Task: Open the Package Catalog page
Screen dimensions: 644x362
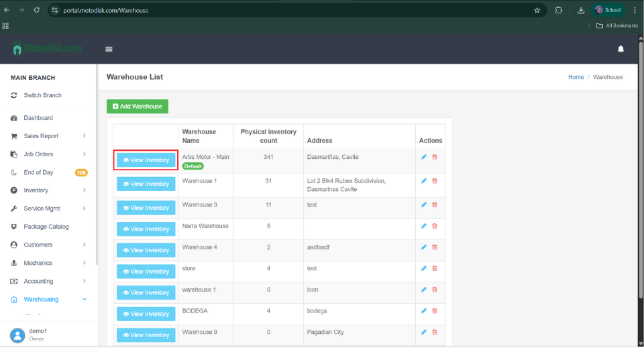Action: pyautogui.click(x=46, y=227)
